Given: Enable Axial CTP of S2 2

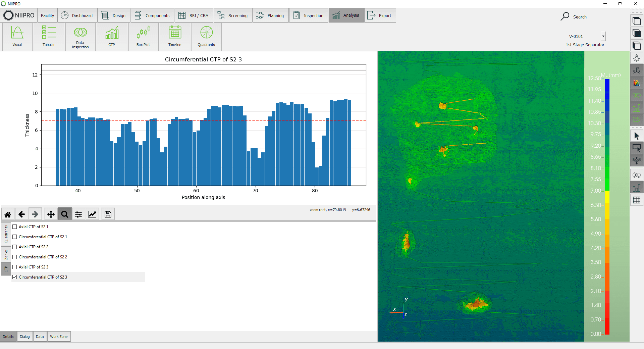Looking at the screenshot, I should [15, 247].
